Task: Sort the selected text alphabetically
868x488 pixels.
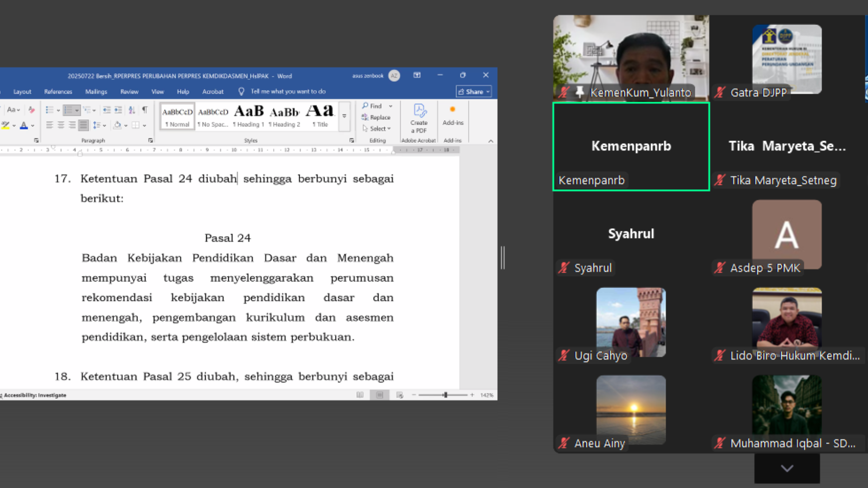Action: click(132, 110)
